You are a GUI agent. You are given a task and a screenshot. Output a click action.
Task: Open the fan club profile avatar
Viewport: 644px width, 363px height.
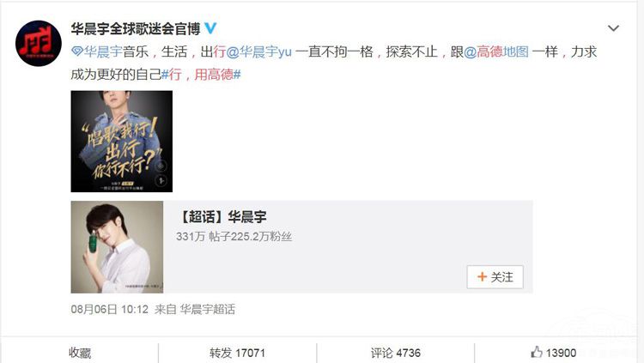38,43
